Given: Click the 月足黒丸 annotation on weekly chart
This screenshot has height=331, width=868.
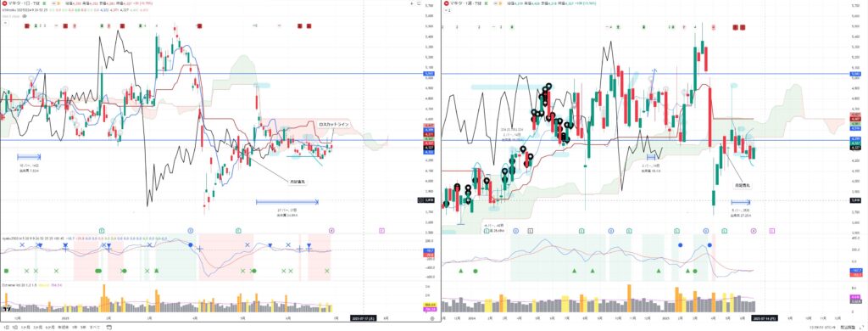Looking at the screenshot, I should [x=743, y=185].
